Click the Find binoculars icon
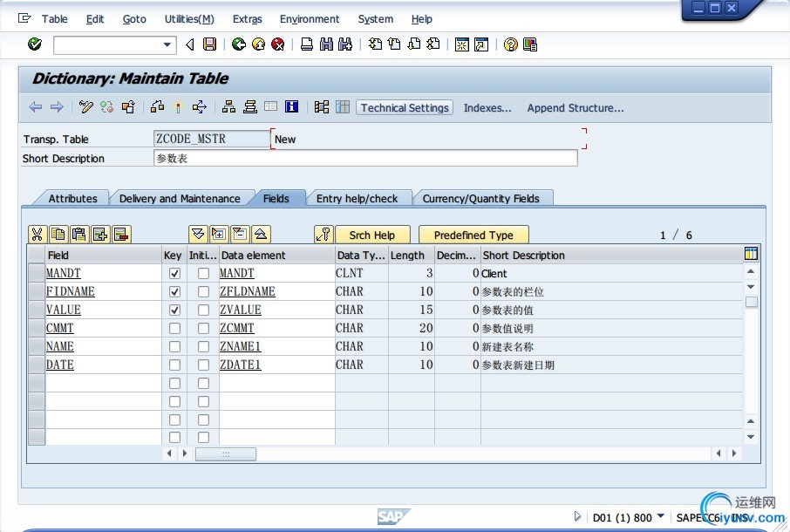 pyautogui.click(x=326, y=44)
